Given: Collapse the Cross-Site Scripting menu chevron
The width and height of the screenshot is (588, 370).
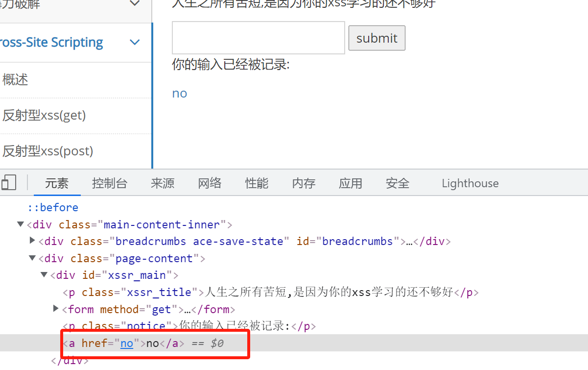Looking at the screenshot, I should [x=135, y=43].
